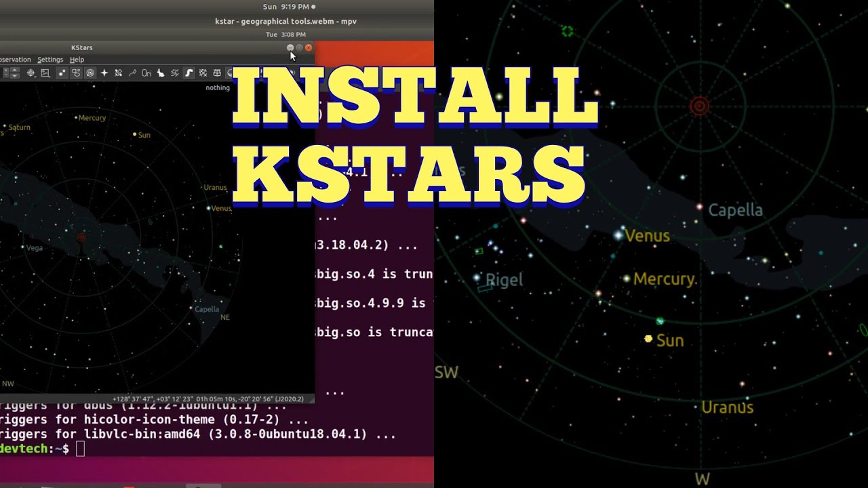Toggle the four-pointed star supernovae icon
868x488 pixels.
104,73
